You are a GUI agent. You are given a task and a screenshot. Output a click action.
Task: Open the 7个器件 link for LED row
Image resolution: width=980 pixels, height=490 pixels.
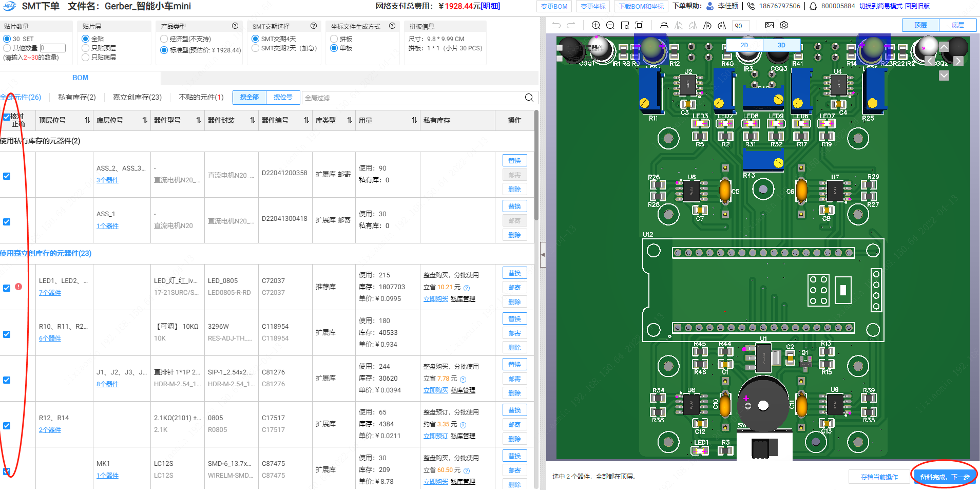(50, 293)
